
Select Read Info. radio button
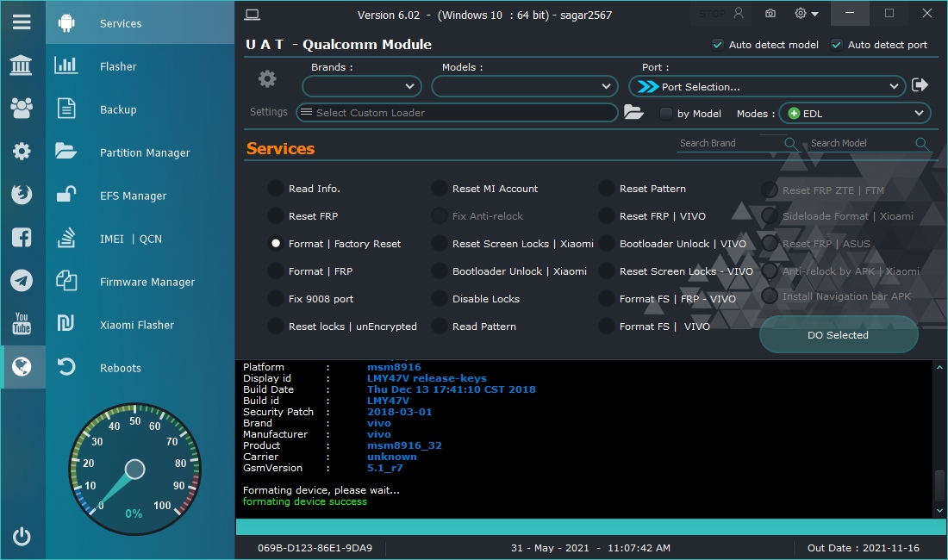pyautogui.click(x=276, y=189)
